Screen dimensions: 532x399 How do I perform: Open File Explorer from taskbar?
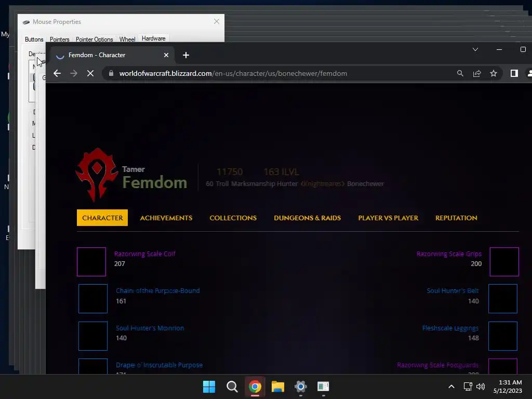click(278, 387)
